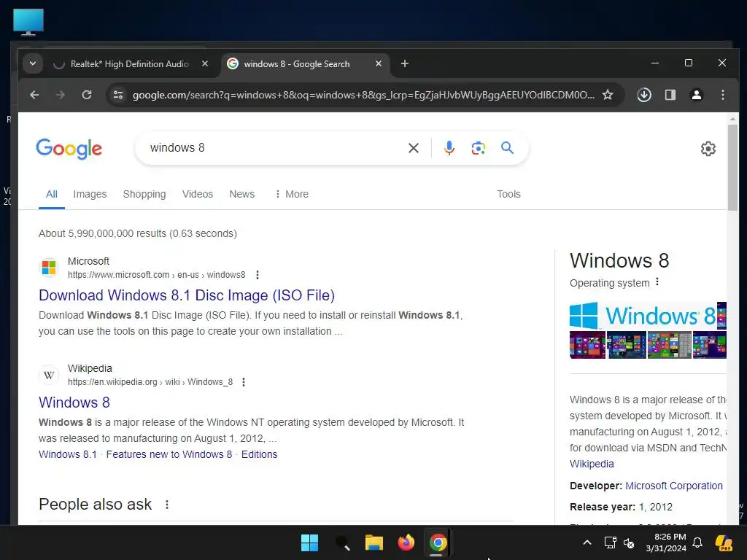
Task: Click the Google logo
Action: tap(69, 149)
